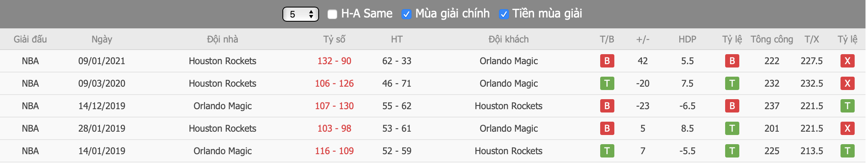Click the HDP column header
Screen dimensions: 868x165
coord(687,39)
